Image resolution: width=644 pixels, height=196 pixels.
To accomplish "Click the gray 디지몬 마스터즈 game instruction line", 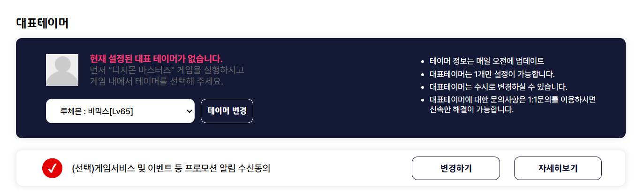I will pos(167,70).
